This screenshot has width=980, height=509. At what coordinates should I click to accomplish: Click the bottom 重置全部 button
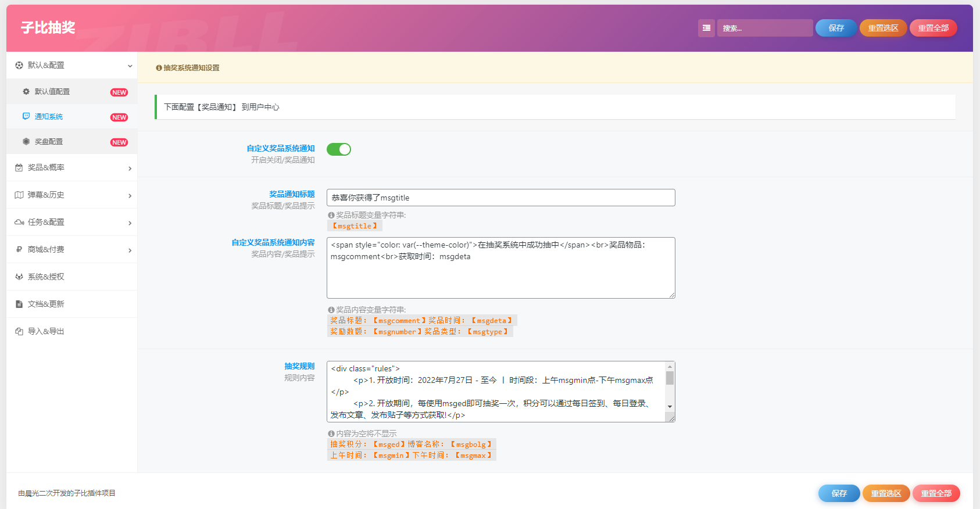pos(936,493)
